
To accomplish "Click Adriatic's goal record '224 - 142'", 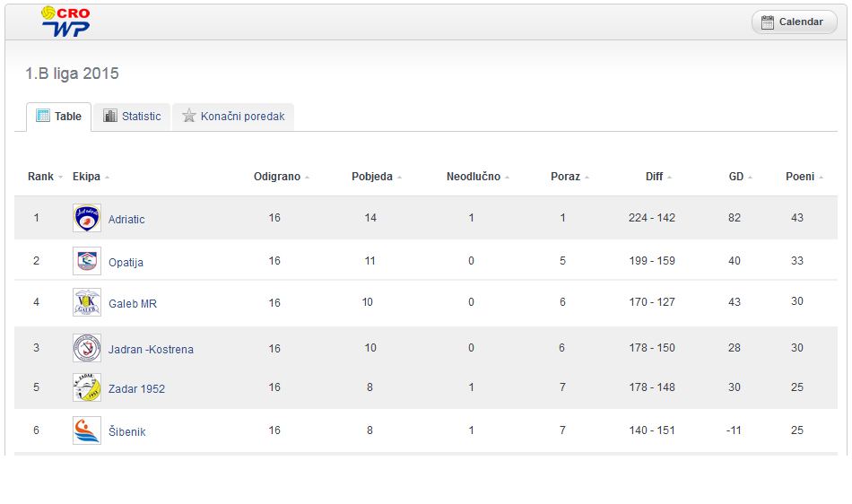I will tap(651, 218).
